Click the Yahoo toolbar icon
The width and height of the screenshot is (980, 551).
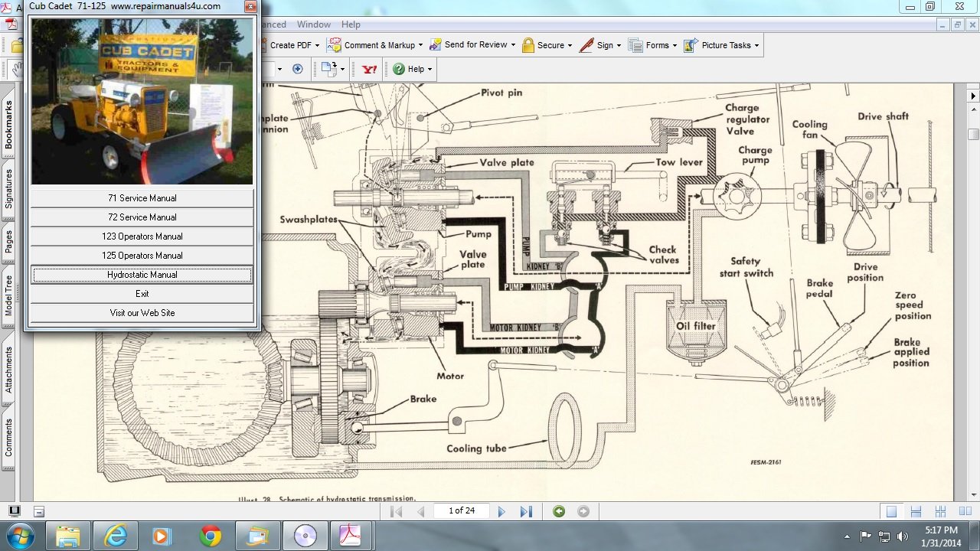[369, 69]
